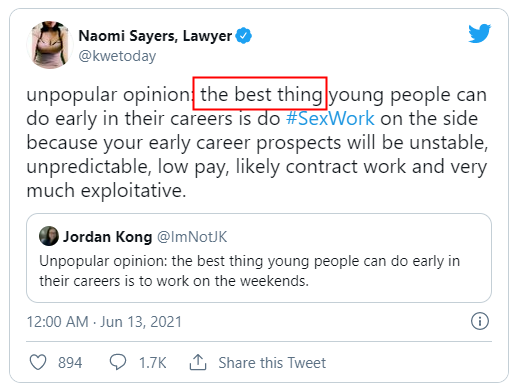Screen dimensions: 514x391
Task: Click the main tweet body text
Action: point(257,143)
